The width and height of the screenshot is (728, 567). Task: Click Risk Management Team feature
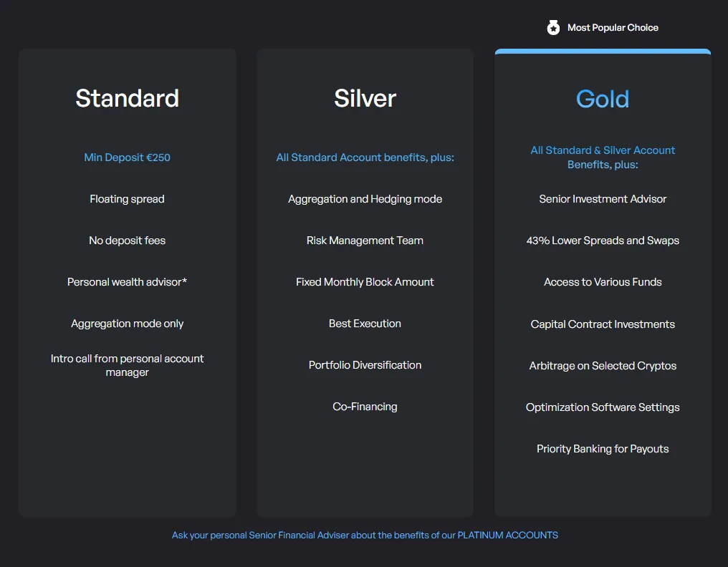point(365,241)
